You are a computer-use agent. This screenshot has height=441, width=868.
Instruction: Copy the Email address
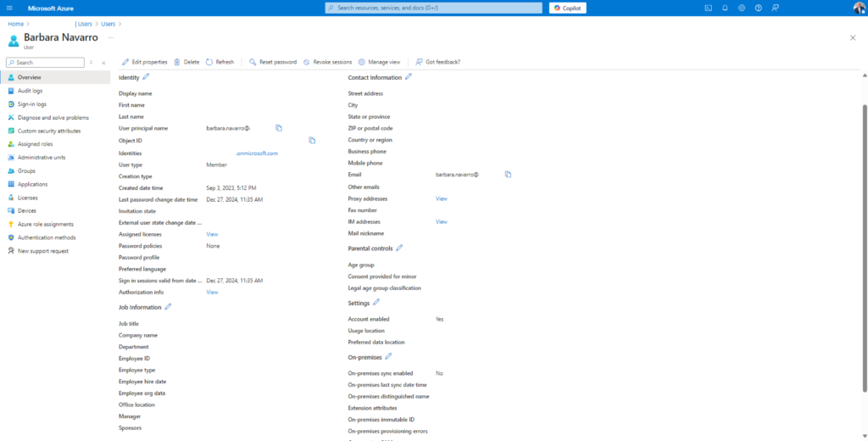509,174
